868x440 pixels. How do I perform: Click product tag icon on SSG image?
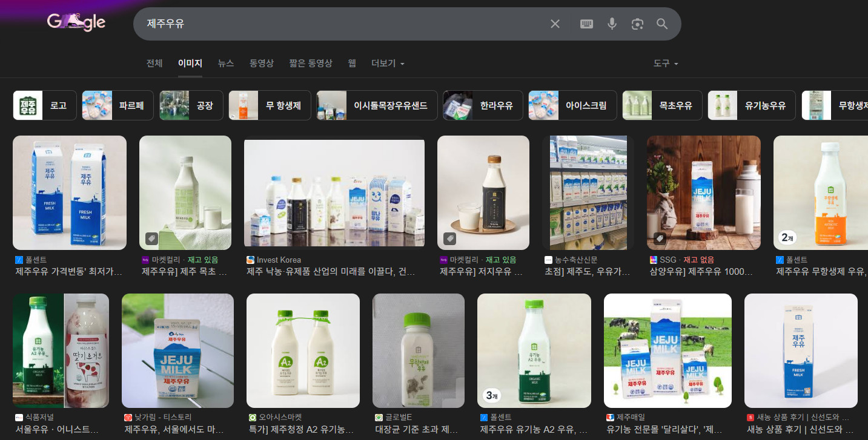(660, 238)
